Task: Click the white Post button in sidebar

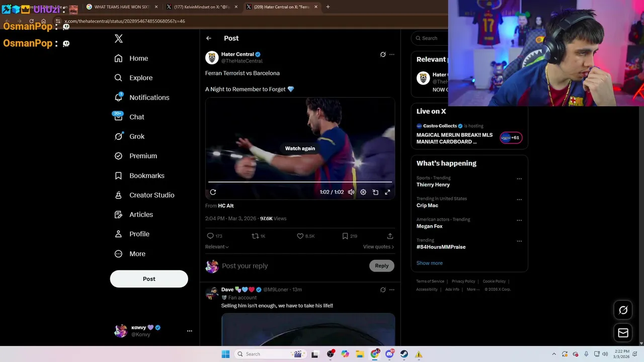Action: click(149, 279)
